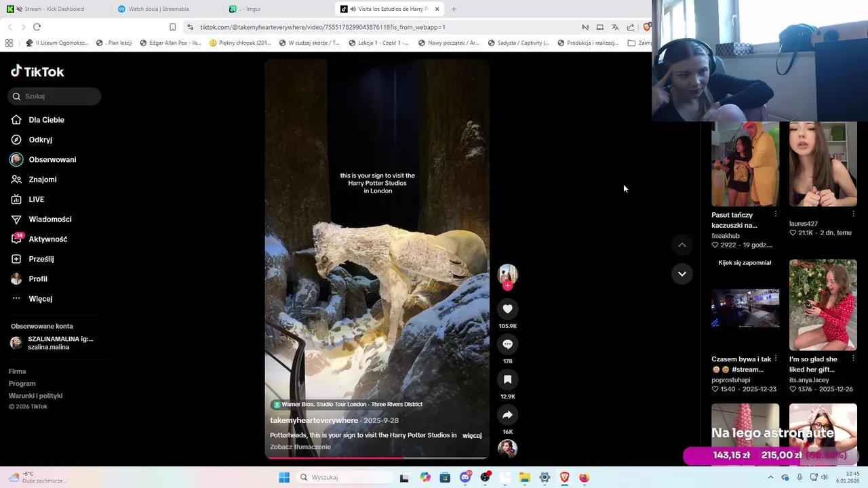Open the TikTok logo home link
This screenshot has width=868, height=488.
pyautogui.click(x=37, y=71)
